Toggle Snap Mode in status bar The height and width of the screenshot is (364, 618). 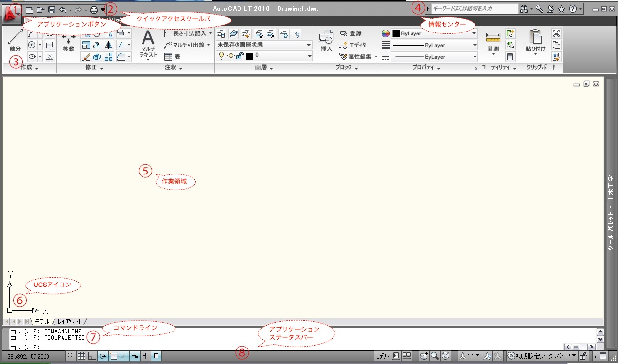[x=71, y=356]
